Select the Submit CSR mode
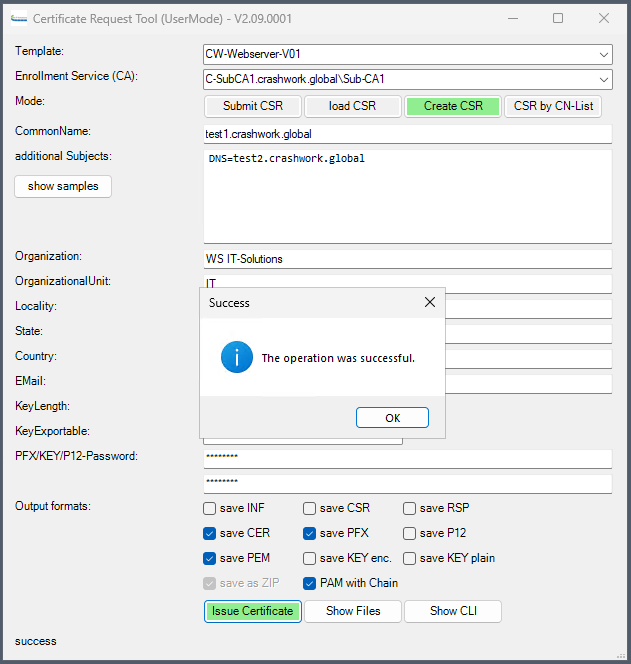Image resolution: width=631 pixels, height=664 pixels. 253,106
